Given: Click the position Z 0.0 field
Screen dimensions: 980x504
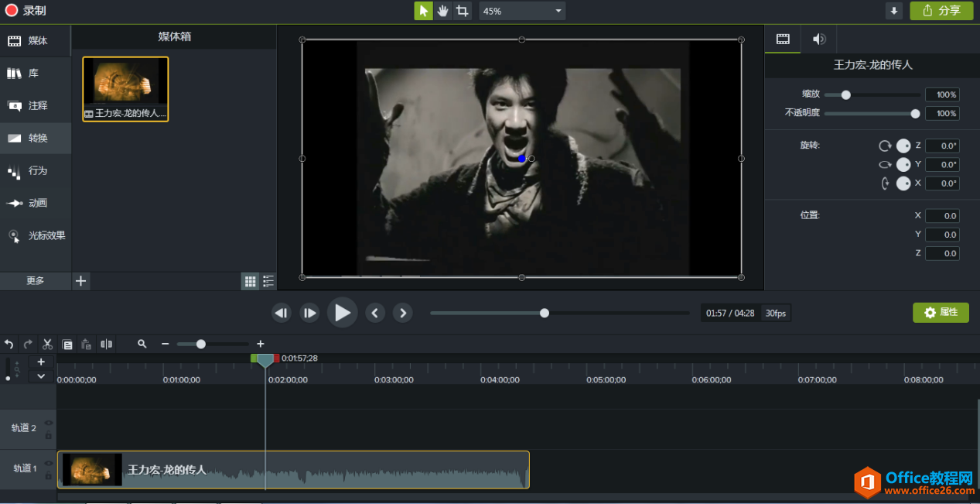Looking at the screenshot, I should tap(942, 253).
